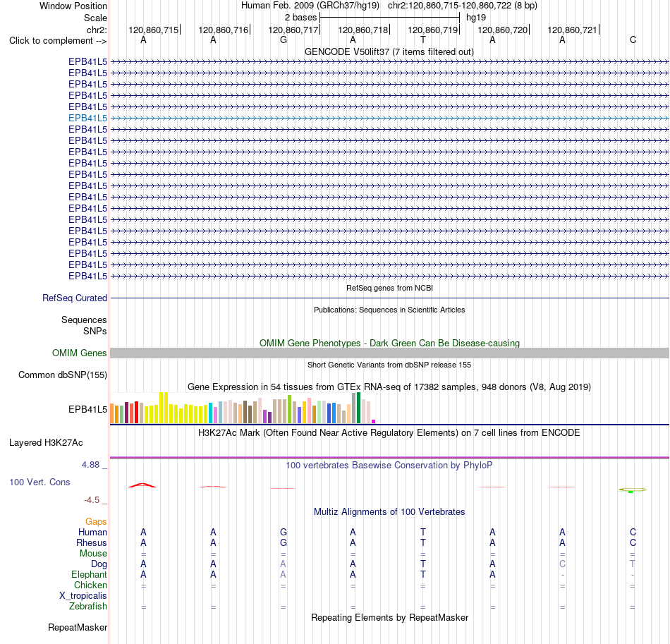Click the C base in the complement sequence row
Screen dimensions: 670x644
[633, 40]
